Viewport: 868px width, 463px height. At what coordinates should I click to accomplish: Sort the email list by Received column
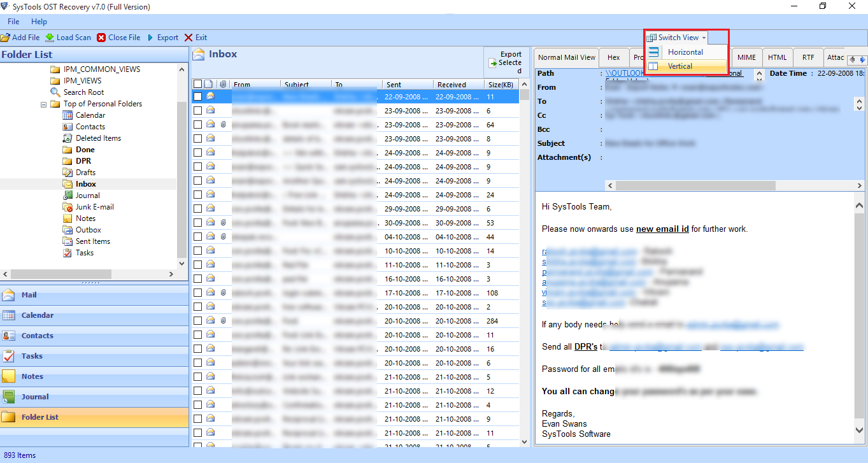[x=459, y=84]
